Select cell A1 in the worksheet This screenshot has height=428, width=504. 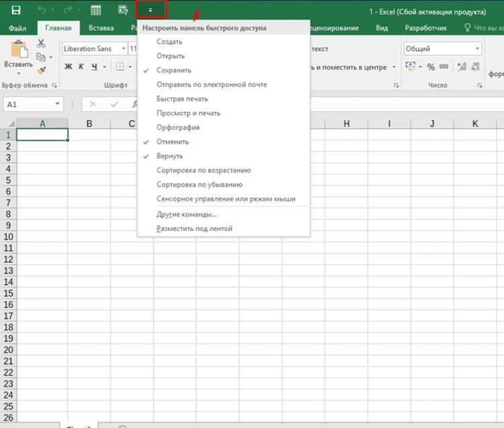point(42,134)
